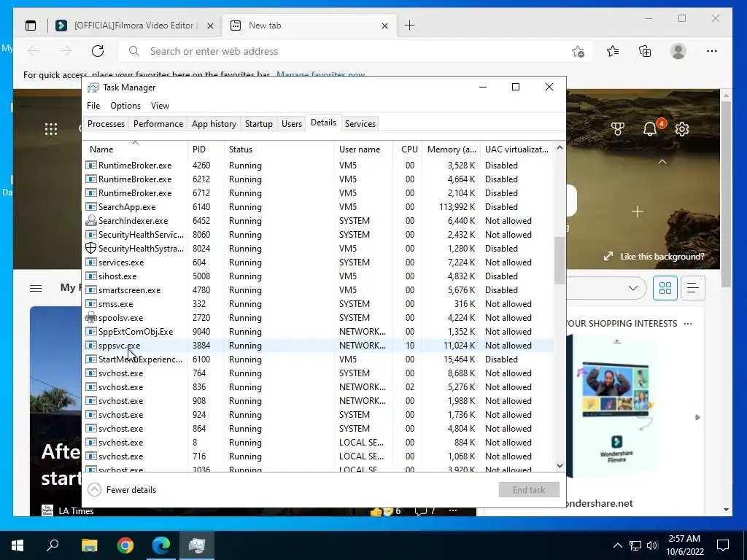
Task: Open Task Manager File menu
Action: (x=93, y=106)
